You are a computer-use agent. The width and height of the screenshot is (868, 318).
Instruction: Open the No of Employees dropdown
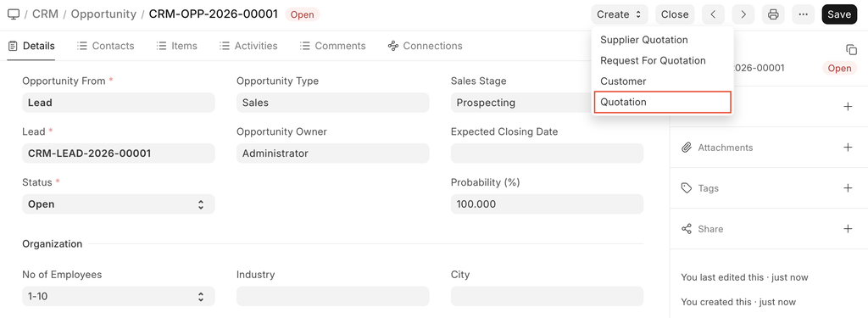(119, 297)
